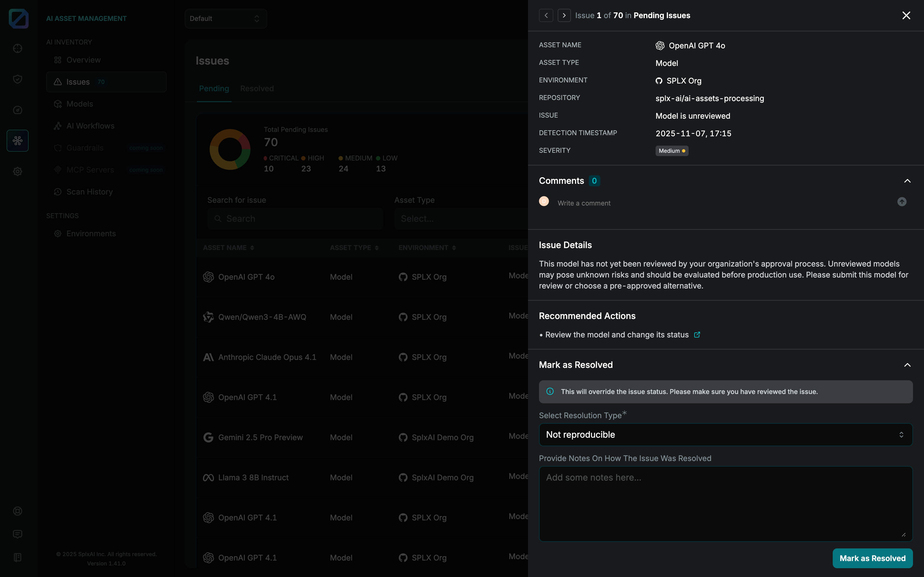Focus the resolution notes text area

pos(725,503)
